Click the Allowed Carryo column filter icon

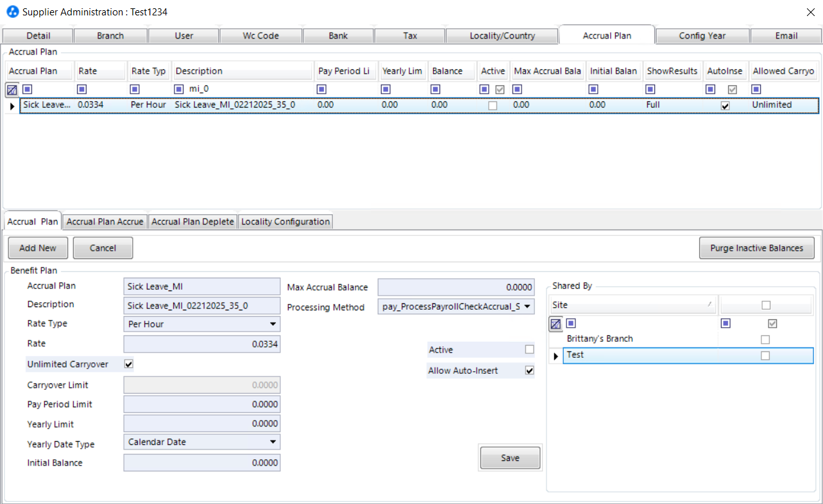756,89
